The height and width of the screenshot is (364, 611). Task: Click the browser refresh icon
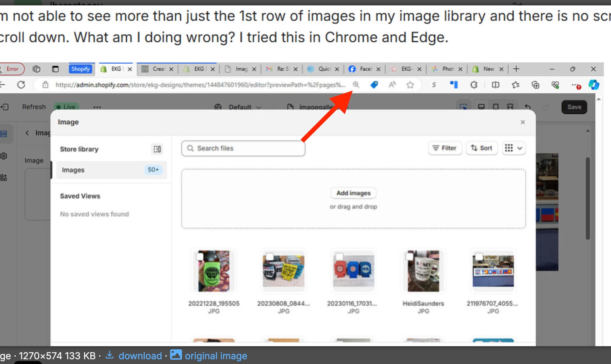click(21, 85)
